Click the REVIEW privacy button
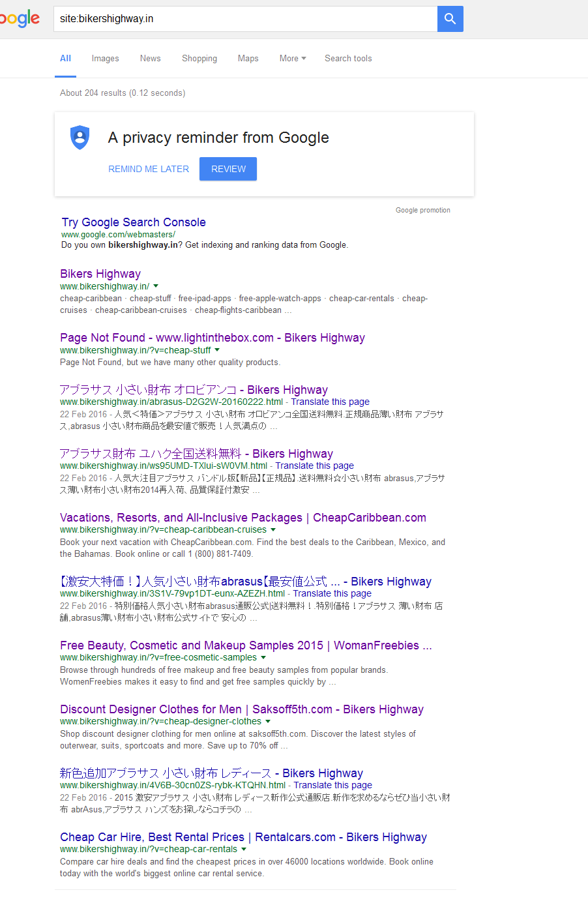588x903 pixels. pos(228,169)
